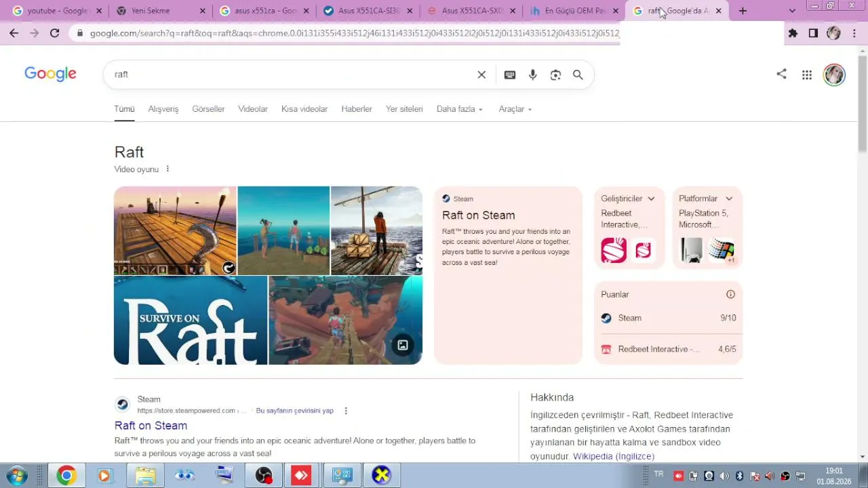Screen dimensions: 868x488
Task: Click Steam 9/10 rating row
Action: click(668, 318)
